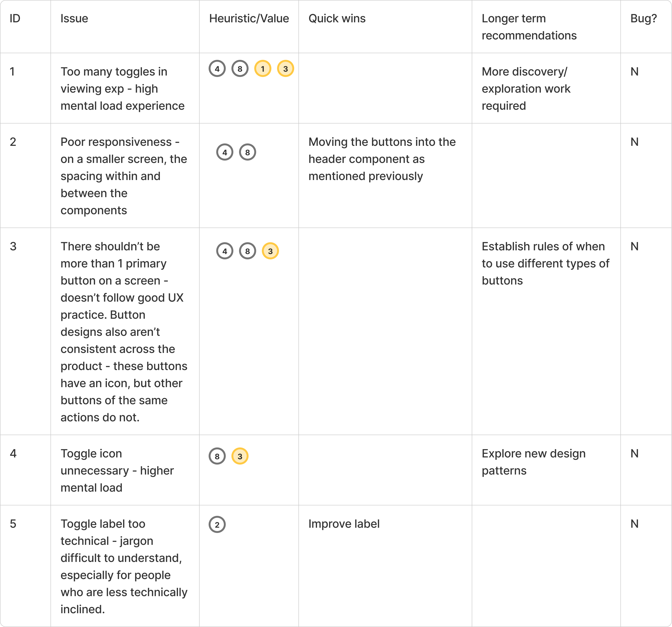Click gray badge 8 for the 'Too many toggles' issue
The height and width of the screenshot is (627, 672).
240,69
